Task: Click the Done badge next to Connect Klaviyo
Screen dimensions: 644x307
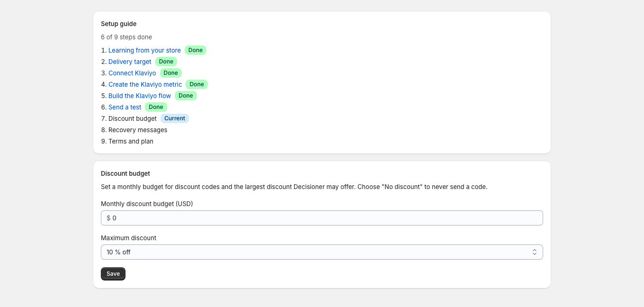Action: pos(171,73)
